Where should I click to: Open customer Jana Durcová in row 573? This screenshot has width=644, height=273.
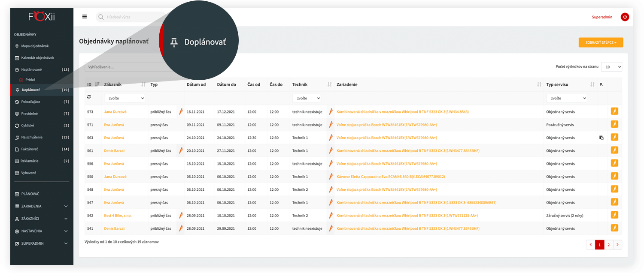click(115, 112)
